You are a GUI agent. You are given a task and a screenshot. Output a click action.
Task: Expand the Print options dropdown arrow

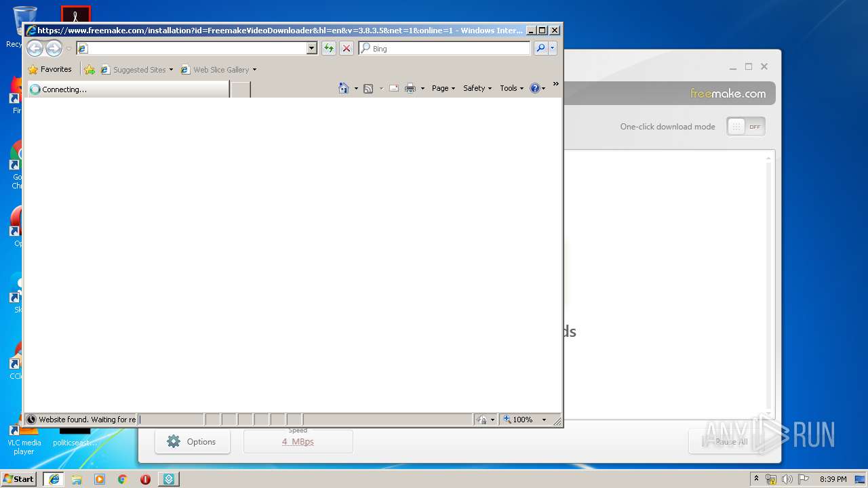[422, 88]
